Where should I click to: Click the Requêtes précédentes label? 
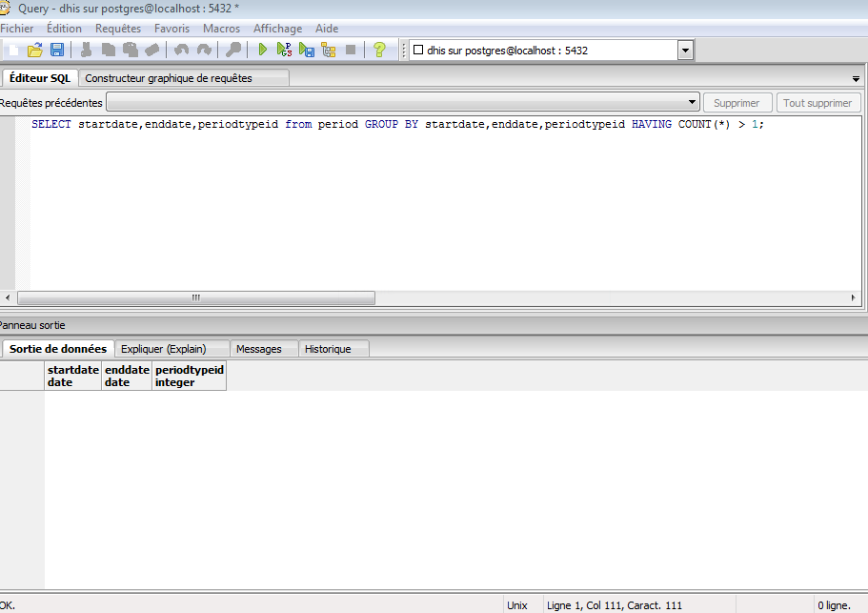50,103
